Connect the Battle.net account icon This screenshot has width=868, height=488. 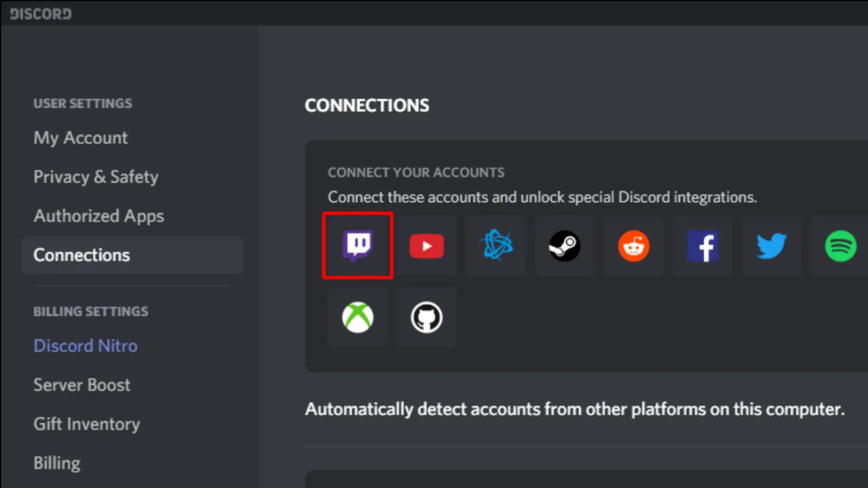pos(496,246)
